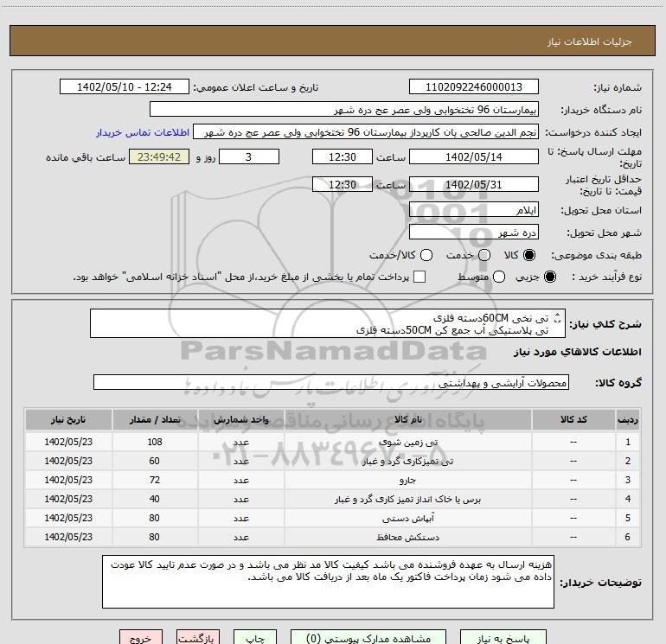Select the خدمت radio button
Viewport: 666px width, 644px height.
(x=484, y=255)
